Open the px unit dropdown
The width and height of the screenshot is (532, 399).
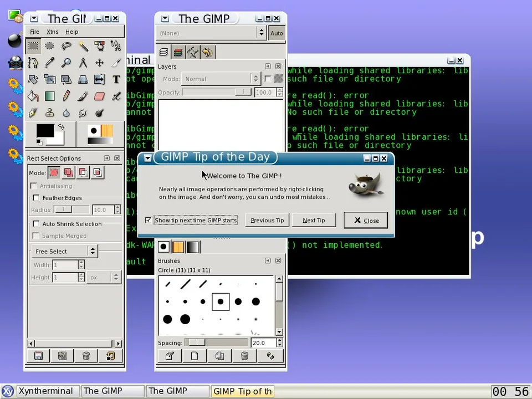click(x=104, y=278)
